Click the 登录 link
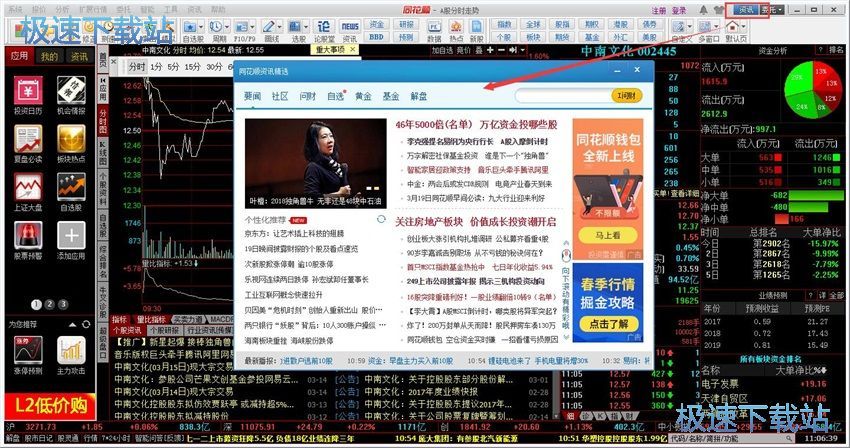This screenshot has height=448, width=850. click(679, 10)
